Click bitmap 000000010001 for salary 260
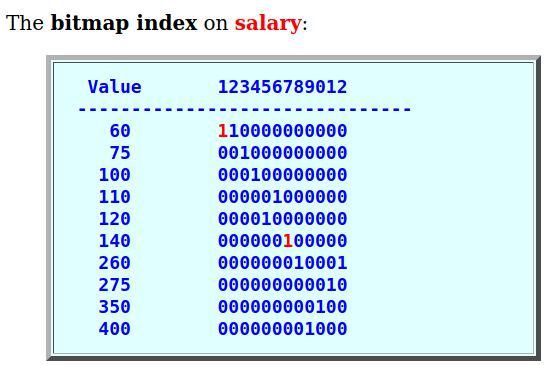 coord(283,263)
